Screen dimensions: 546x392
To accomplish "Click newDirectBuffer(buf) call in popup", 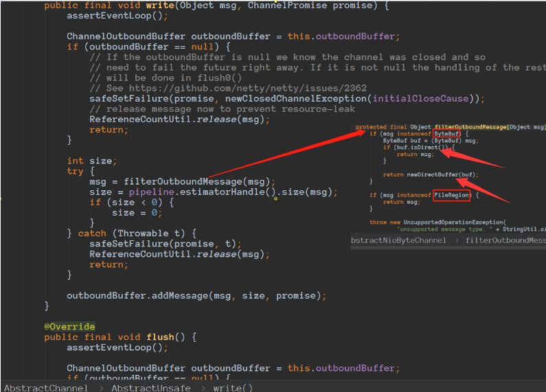I will coord(441,174).
